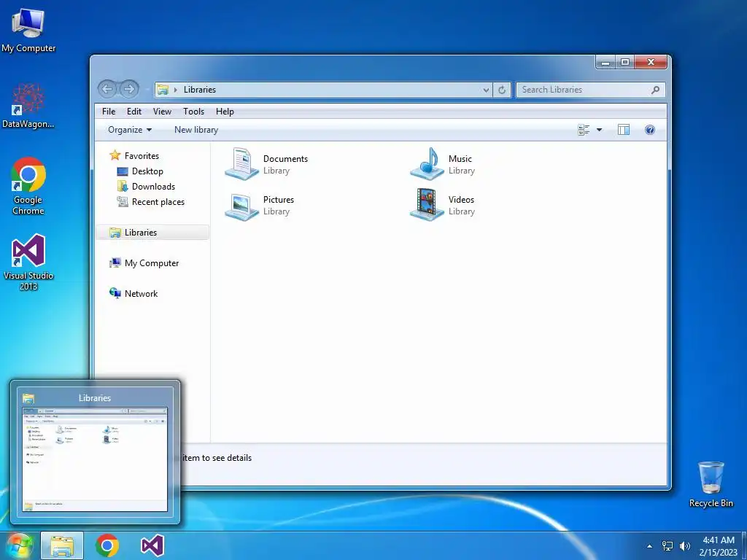Click the refresh button beside the address bar
This screenshot has height=560, width=747.
point(502,90)
